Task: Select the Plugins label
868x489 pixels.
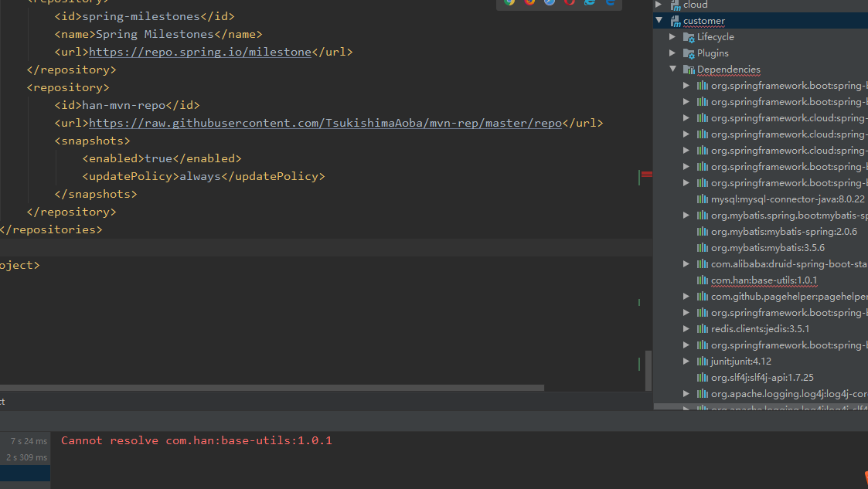Action: pos(713,53)
